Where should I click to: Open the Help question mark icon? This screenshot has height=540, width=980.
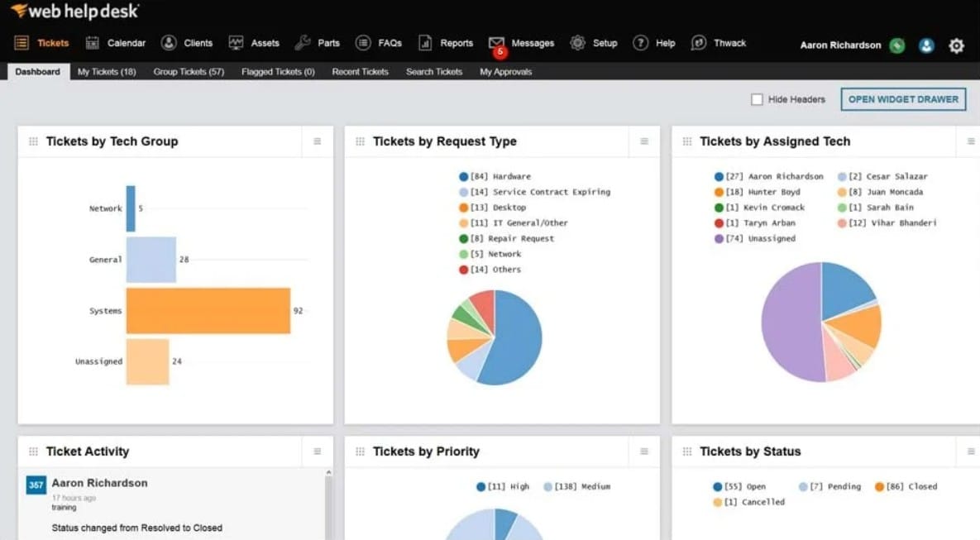641,42
